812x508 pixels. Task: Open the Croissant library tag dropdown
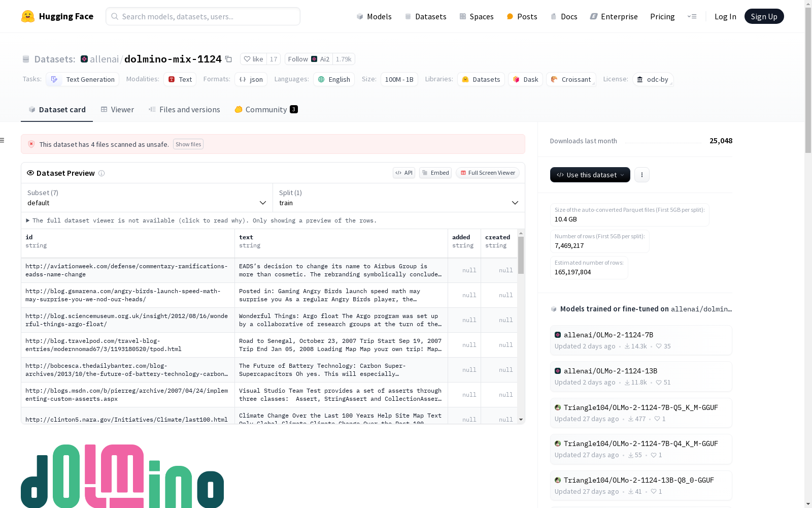[x=571, y=79]
